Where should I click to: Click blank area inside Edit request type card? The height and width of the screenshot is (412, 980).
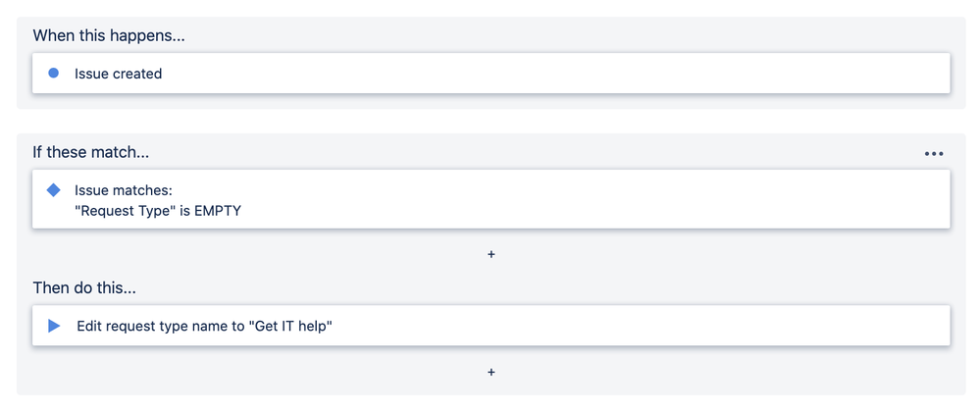[x=625, y=325]
